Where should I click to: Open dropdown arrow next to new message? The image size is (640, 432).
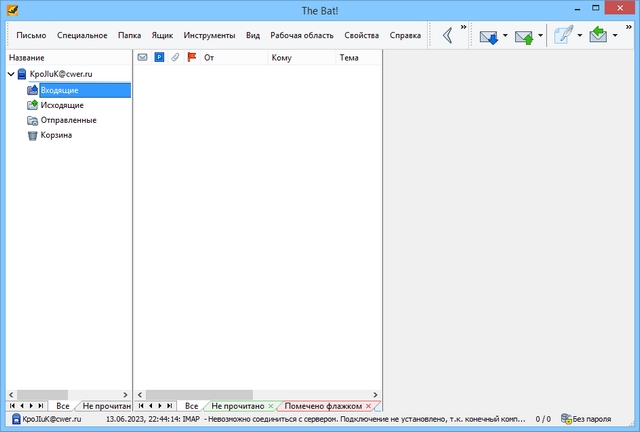[x=579, y=36]
